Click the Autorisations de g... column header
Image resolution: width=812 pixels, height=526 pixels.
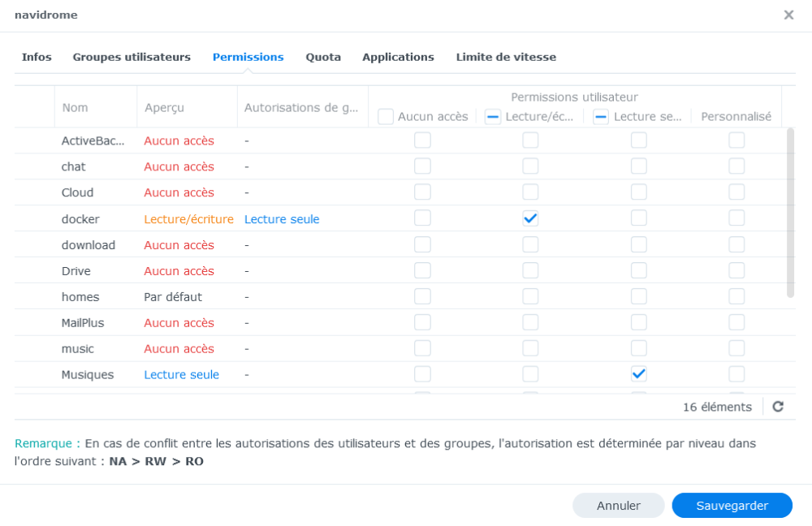point(301,108)
